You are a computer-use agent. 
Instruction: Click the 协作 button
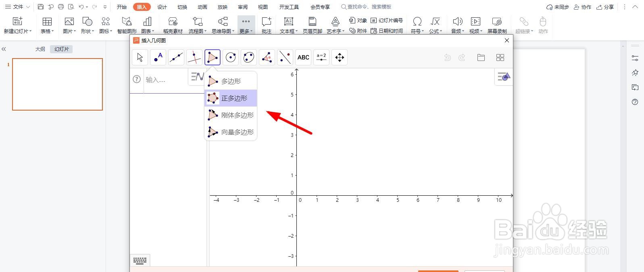583,7
